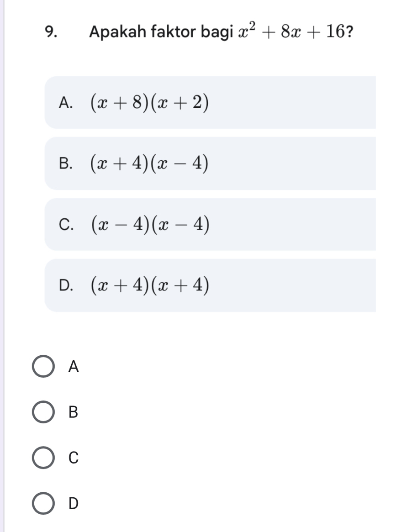This screenshot has width=396, height=532.
Task: Click the C text beside third radio button
Action: [74, 457]
